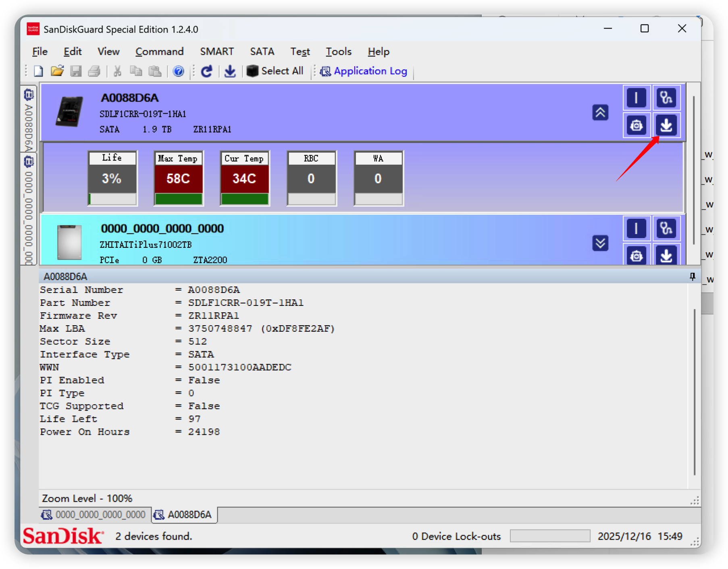Click the blue Help question mark icon
This screenshot has width=728, height=569.
click(179, 71)
